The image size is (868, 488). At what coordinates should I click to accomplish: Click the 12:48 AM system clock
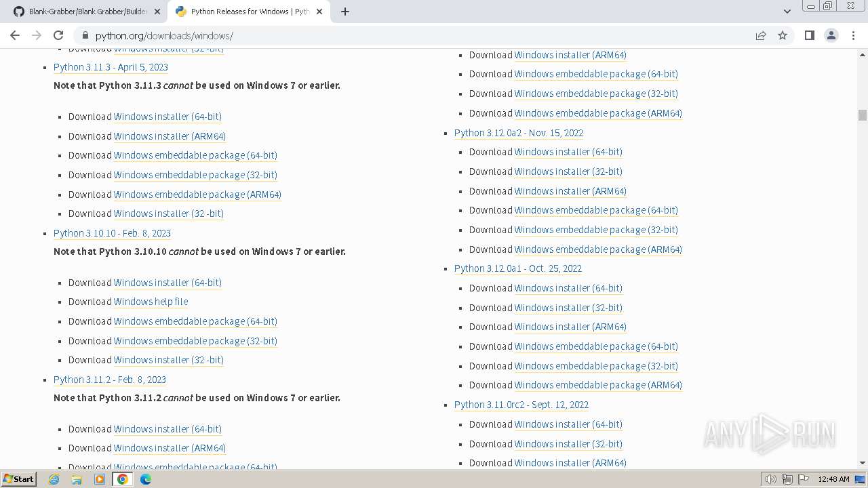click(x=833, y=479)
